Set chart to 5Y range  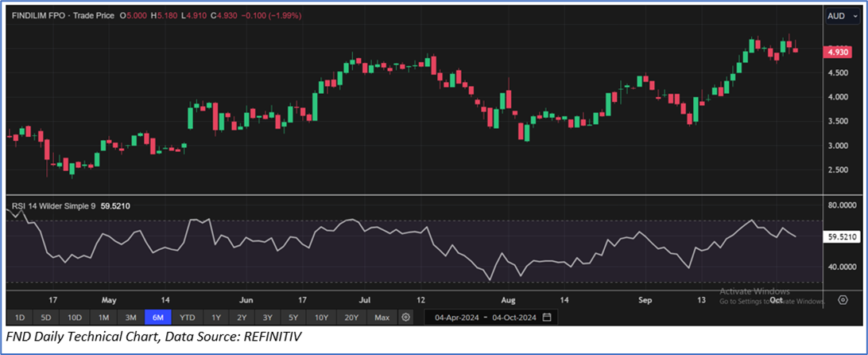tap(294, 318)
